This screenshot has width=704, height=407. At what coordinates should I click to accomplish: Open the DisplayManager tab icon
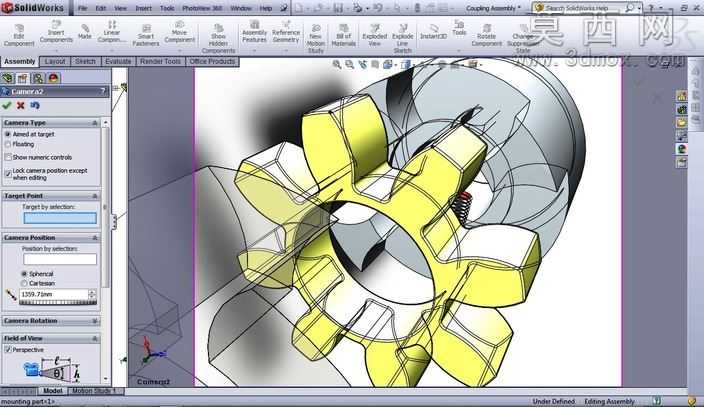53,78
